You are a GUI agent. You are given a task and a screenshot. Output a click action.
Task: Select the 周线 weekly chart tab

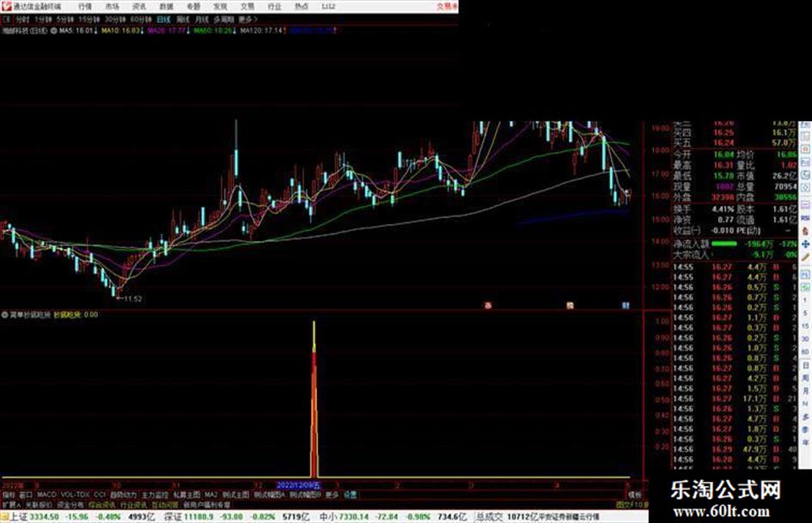pos(183,20)
